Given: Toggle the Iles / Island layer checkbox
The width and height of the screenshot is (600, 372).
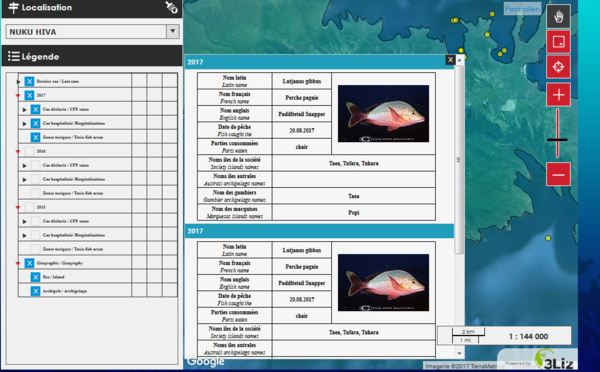Looking at the screenshot, I should pyautogui.click(x=36, y=277).
